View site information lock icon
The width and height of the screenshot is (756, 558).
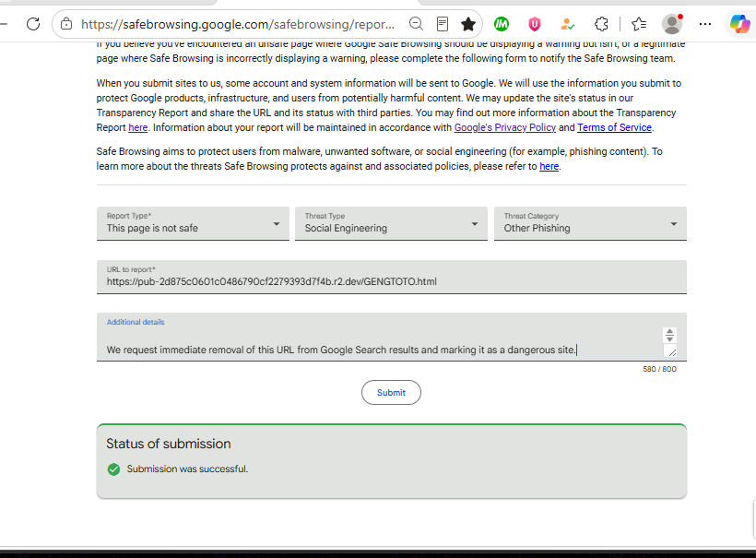tap(66, 24)
